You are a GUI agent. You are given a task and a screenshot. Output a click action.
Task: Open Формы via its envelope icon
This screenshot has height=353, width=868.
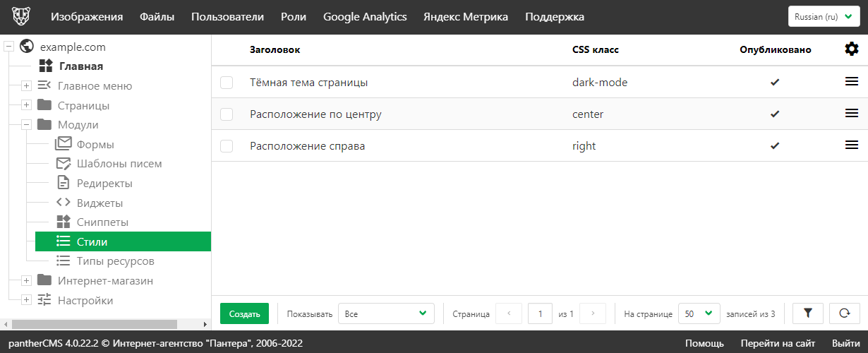[64, 144]
